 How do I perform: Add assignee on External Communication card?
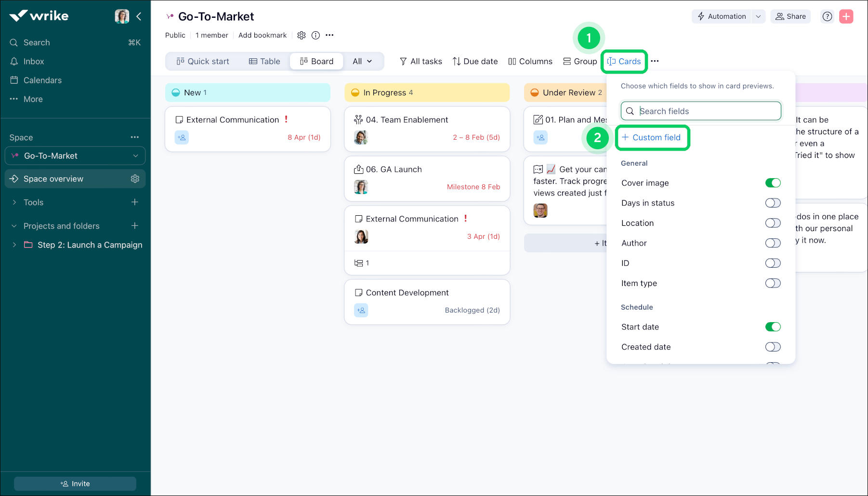182,137
